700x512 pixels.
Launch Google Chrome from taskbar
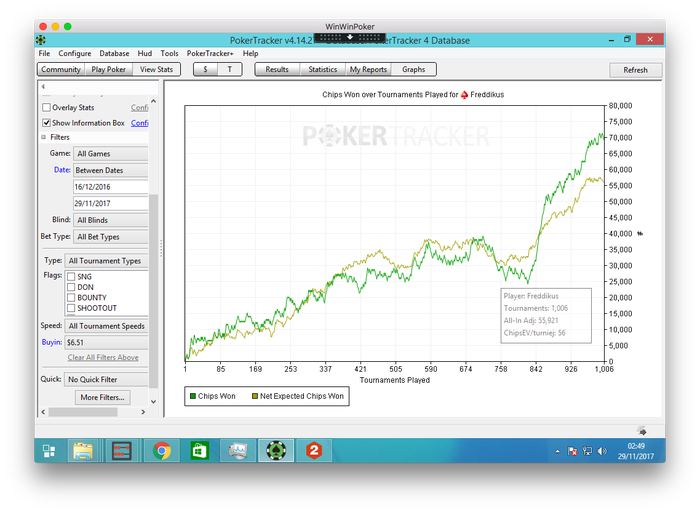point(162,451)
